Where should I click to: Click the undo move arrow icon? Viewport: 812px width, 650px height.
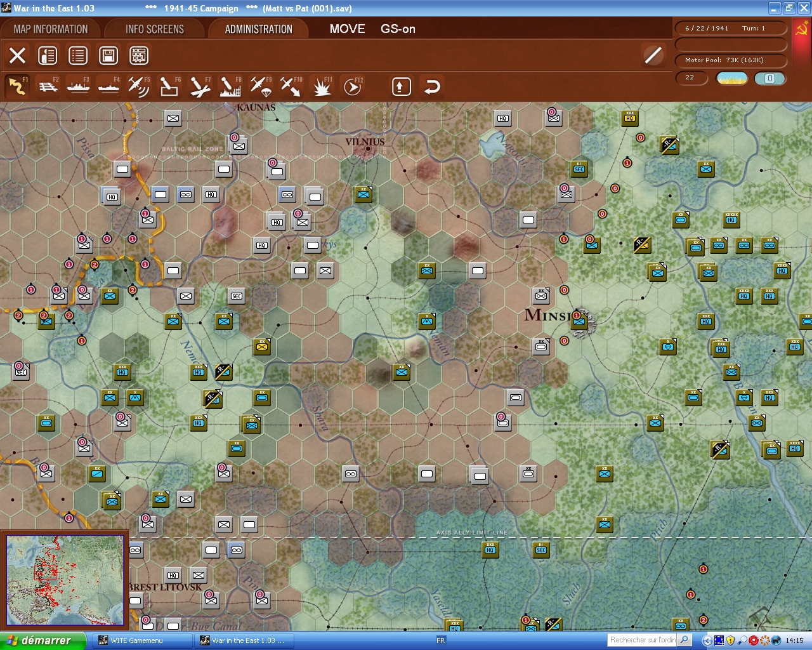click(432, 86)
